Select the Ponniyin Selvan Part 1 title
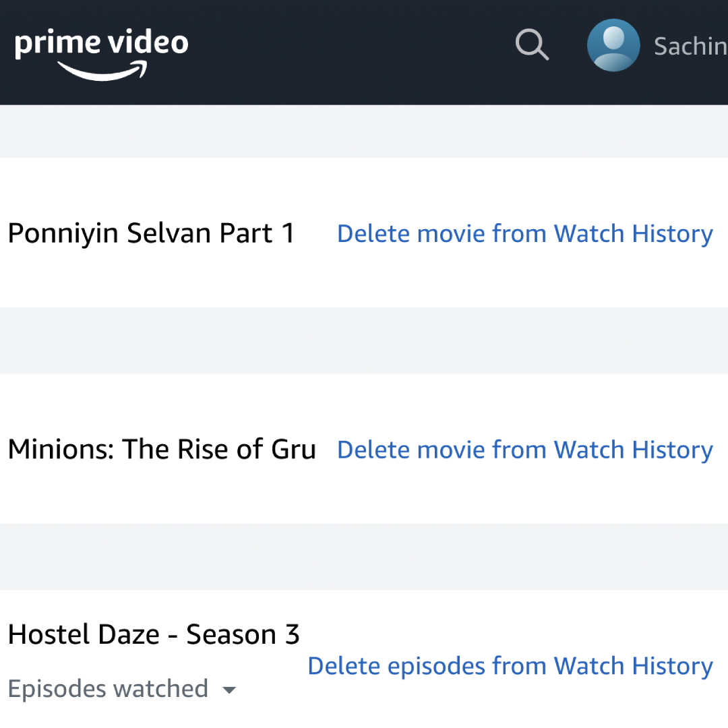 coord(152,233)
